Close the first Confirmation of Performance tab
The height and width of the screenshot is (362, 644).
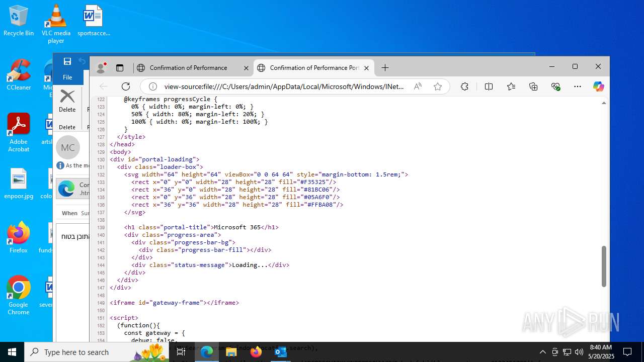[246, 68]
